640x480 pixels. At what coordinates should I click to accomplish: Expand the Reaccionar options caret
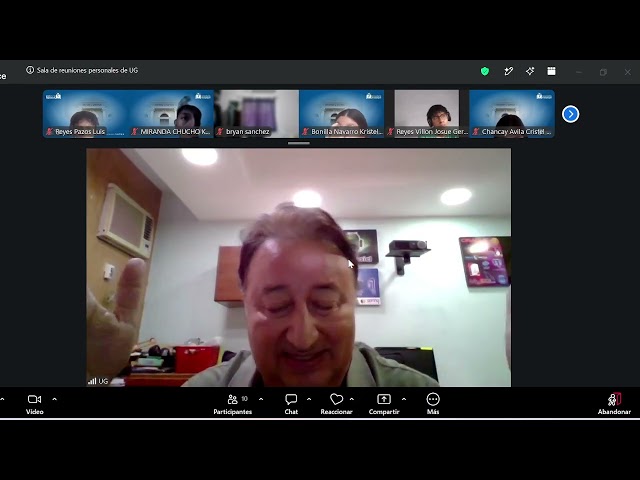(x=352, y=399)
